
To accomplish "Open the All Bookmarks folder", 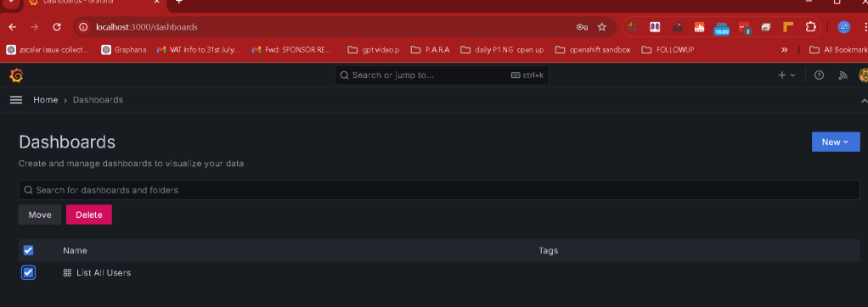I will pyautogui.click(x=838, y=50).
